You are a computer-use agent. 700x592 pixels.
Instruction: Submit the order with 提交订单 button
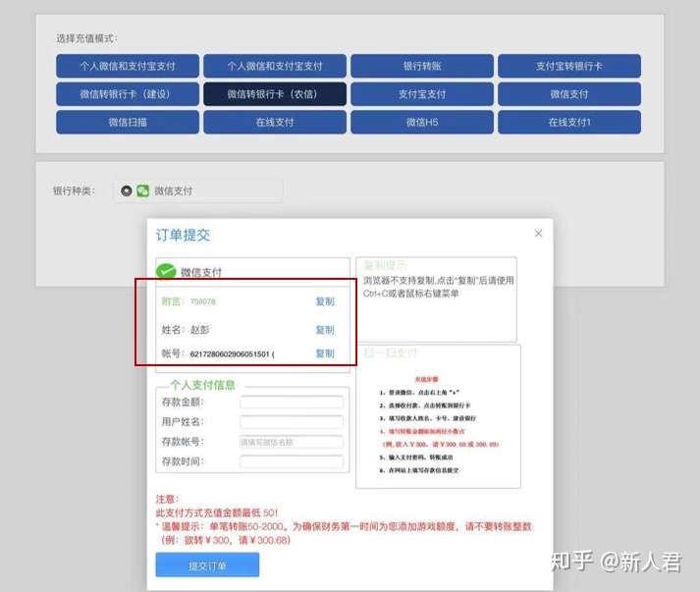(x=207, y=565)
